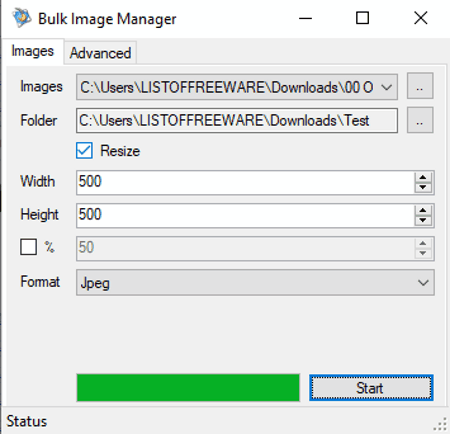Click the window resize grip in the status bar
Screen dimensions: 450x434
pos(440,424)
